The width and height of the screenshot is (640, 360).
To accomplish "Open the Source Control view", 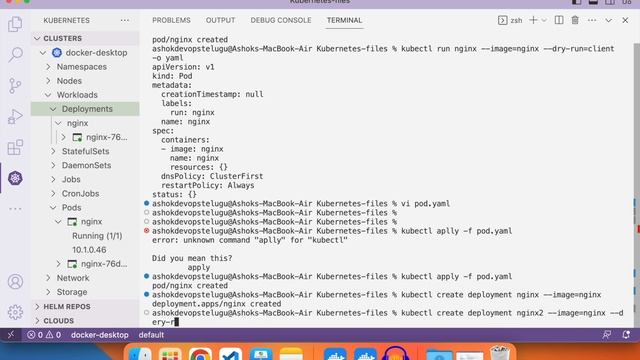I will 15,86.
